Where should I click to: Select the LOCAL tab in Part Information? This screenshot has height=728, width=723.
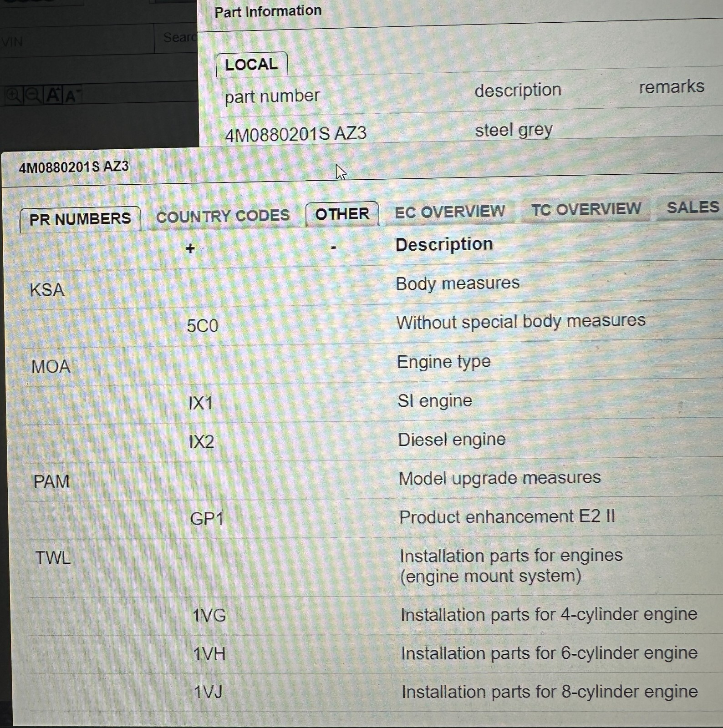tap(251, 65)
